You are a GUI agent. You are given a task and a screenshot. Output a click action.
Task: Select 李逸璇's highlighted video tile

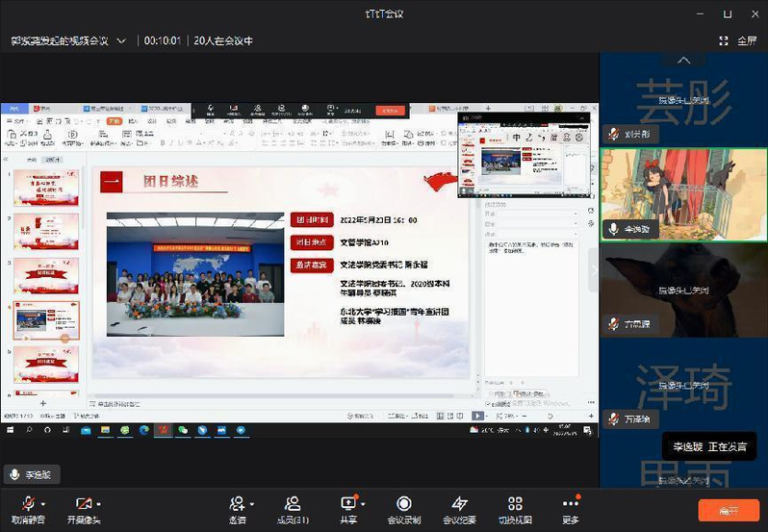(683, 192)
